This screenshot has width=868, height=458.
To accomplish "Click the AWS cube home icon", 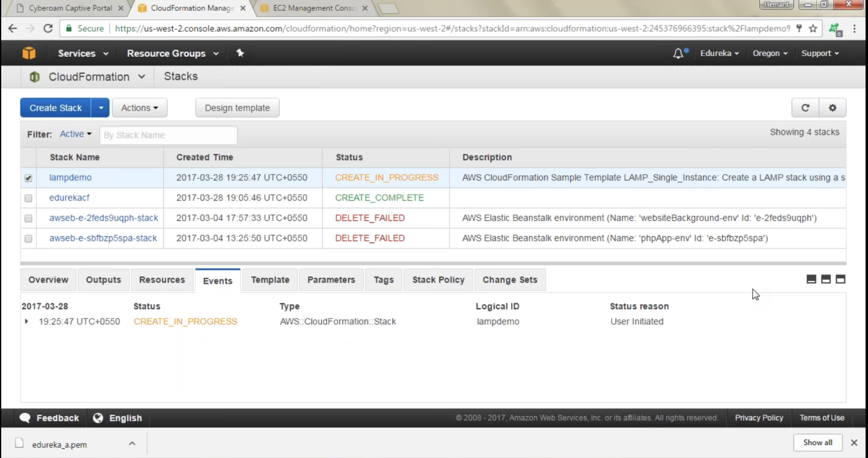I will [29, 53].
